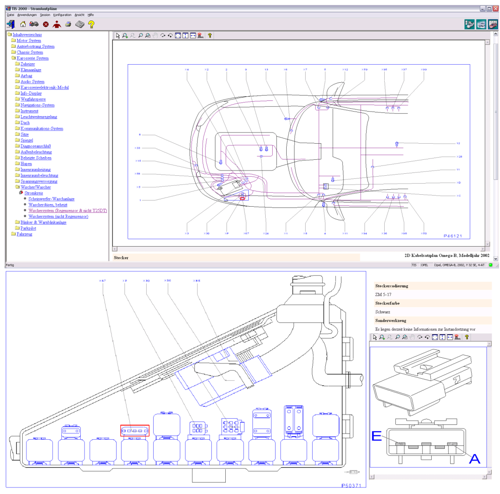This screenshot has width=500, height=494.
Task: Open the Ansicht menu
Action: click(x=79, y=15)
